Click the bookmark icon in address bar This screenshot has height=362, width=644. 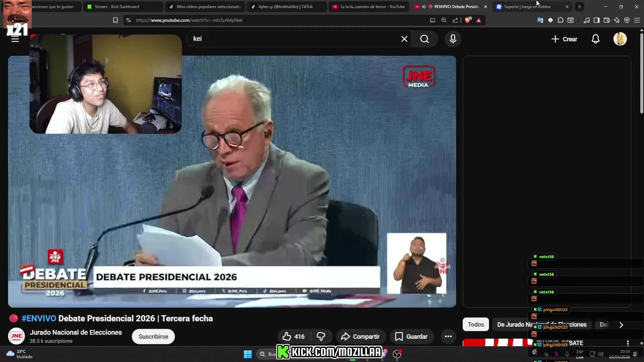(115, 20)
